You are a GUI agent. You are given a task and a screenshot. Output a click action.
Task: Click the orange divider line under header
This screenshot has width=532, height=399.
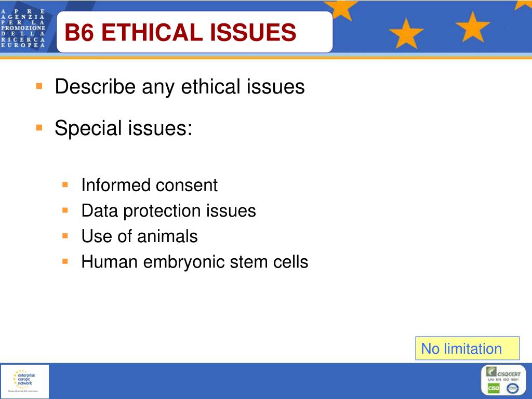(266, 57)
